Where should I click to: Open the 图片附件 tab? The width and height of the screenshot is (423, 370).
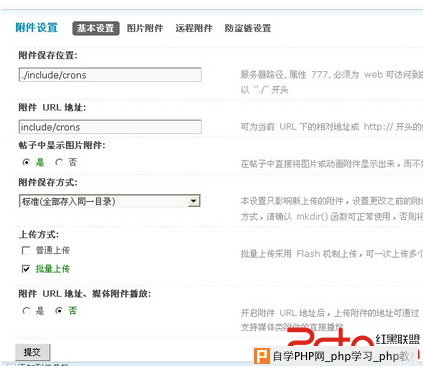click(x=145, y=28)
